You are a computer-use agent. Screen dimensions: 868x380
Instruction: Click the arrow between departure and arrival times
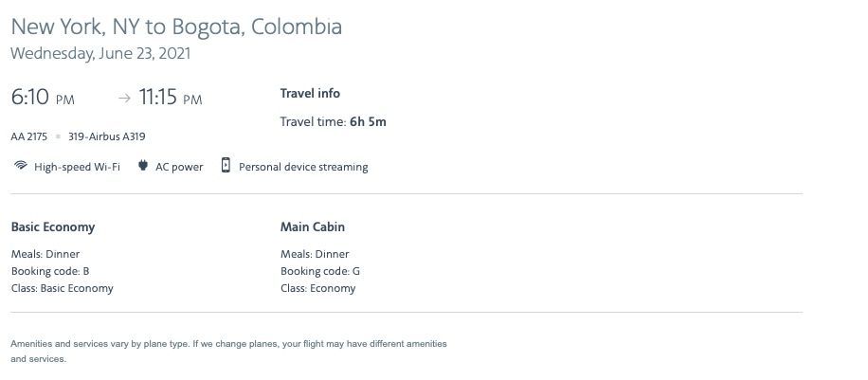pyautogui.click(x=124, y=98)
